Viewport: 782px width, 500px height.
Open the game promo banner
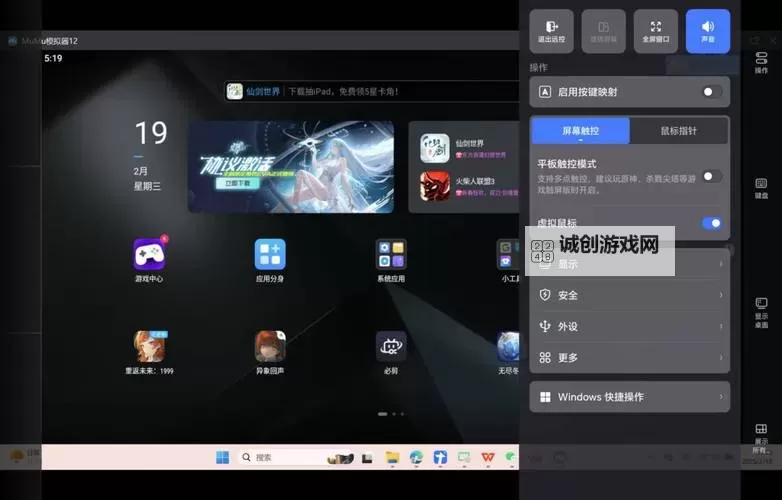click(x=291, y=167)
